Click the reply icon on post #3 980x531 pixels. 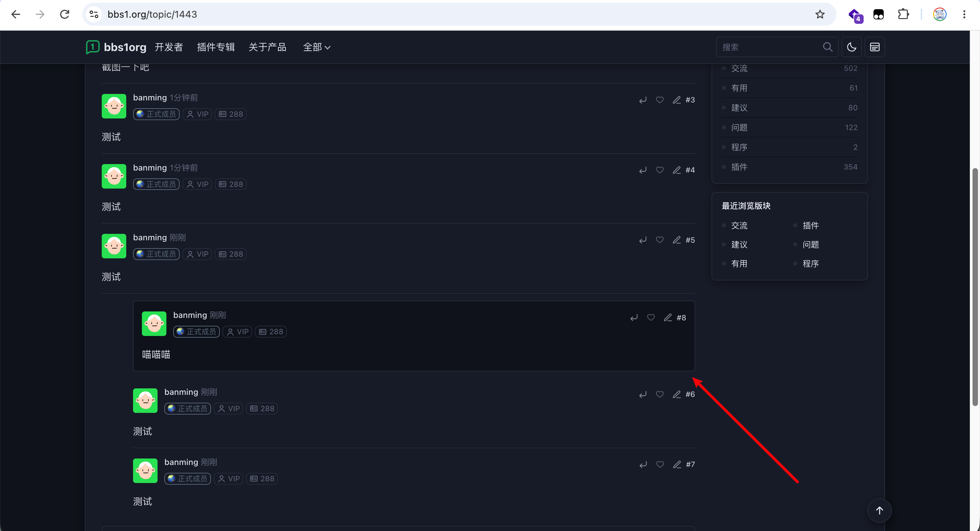pos(643,100)
